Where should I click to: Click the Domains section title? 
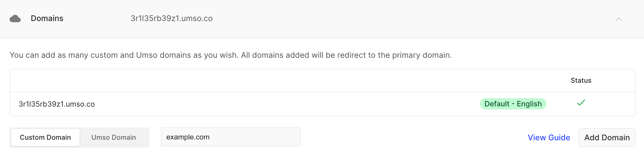tap(47, 19)
